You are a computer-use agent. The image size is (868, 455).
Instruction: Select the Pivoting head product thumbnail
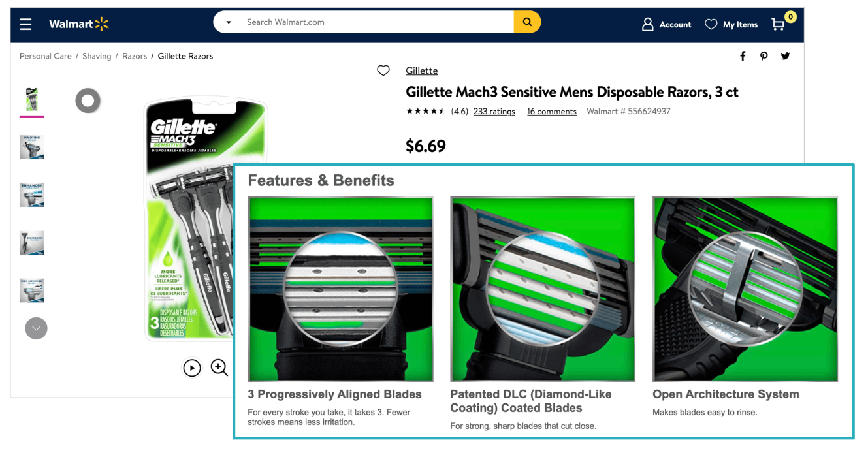[x=32, y=147]
